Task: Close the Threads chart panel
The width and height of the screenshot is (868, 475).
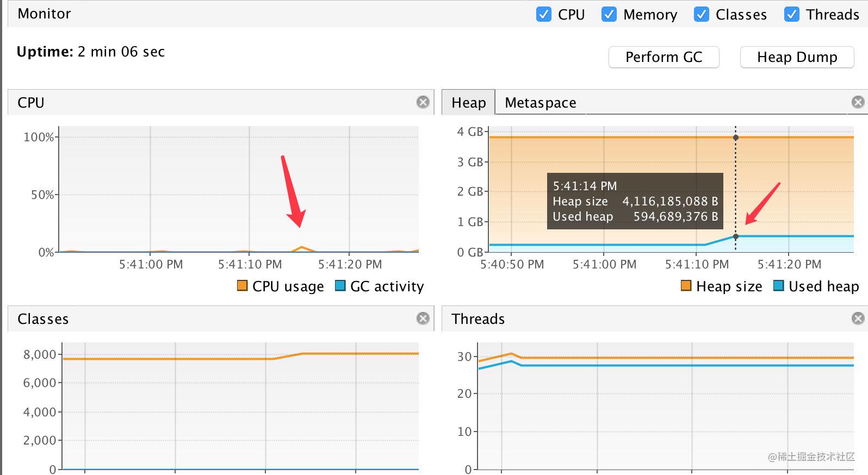Action: [858, 318]
